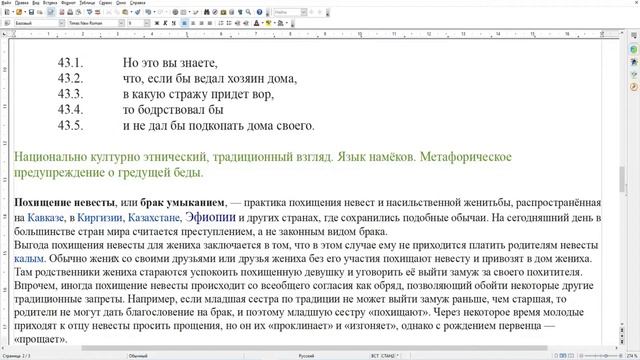
Task: Toggle underline formatting
Action: coord(173,23)
